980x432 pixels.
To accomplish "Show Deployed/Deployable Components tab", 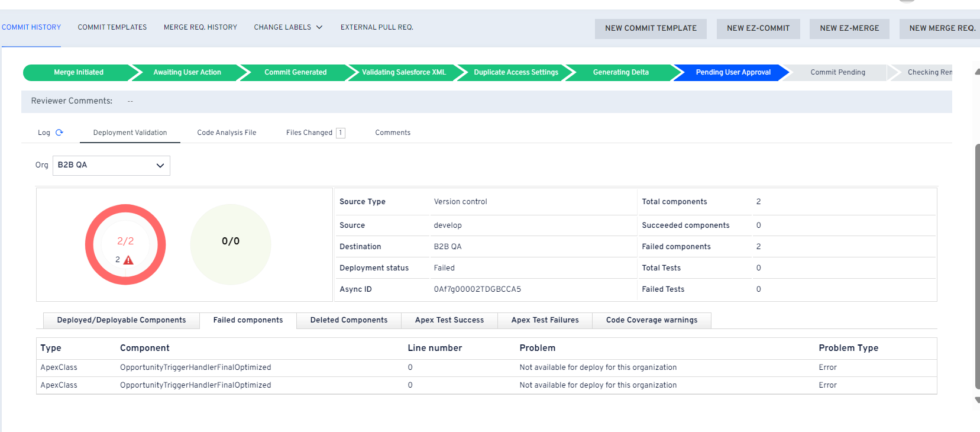I will pos(121,320).
